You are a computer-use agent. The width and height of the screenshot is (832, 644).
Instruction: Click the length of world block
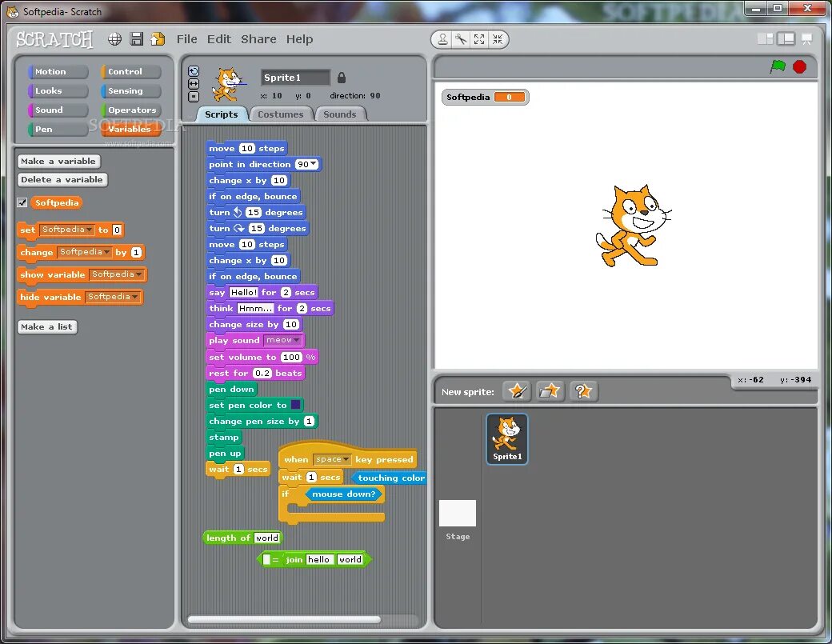pyautogui.click(x=242, y=538)
